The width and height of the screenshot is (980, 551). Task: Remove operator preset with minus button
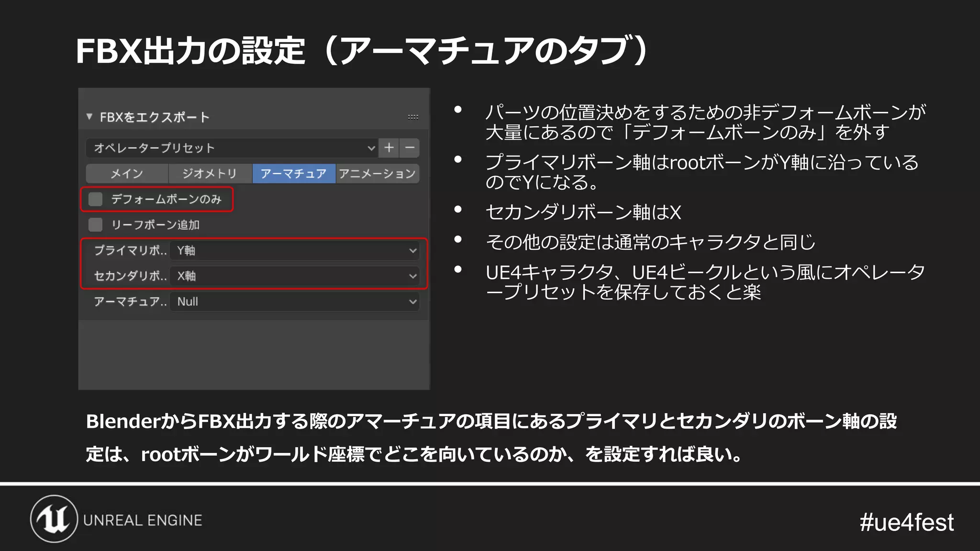click(x=410, y=148)
